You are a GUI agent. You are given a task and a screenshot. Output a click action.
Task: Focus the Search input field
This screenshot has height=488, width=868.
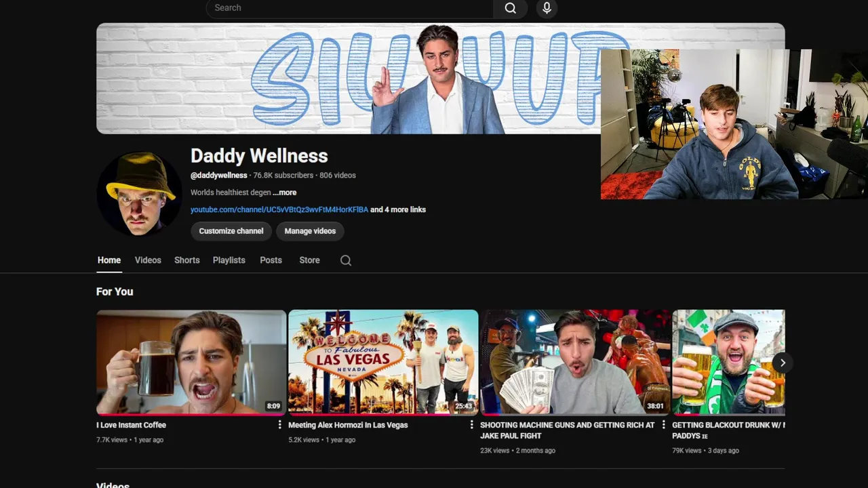tap(349, 8)
